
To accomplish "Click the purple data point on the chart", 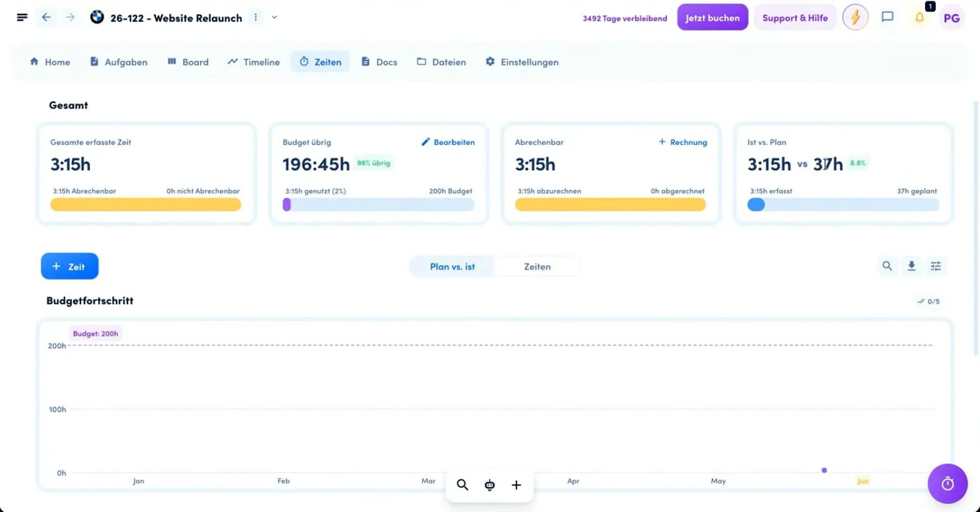I will click(x=824, y=470).
